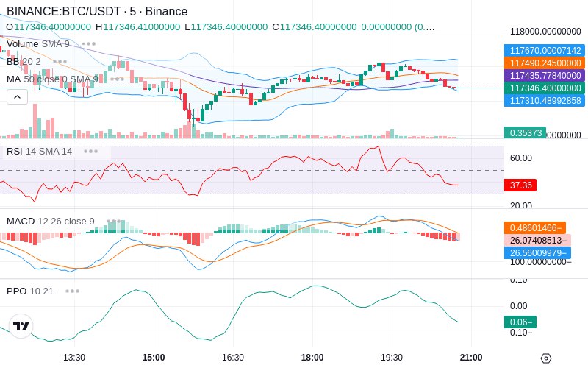The width and height of the screenshot is (588, 368).
Task: Click the blue 26.56009979 MACD label
Action: coord(537,252)
